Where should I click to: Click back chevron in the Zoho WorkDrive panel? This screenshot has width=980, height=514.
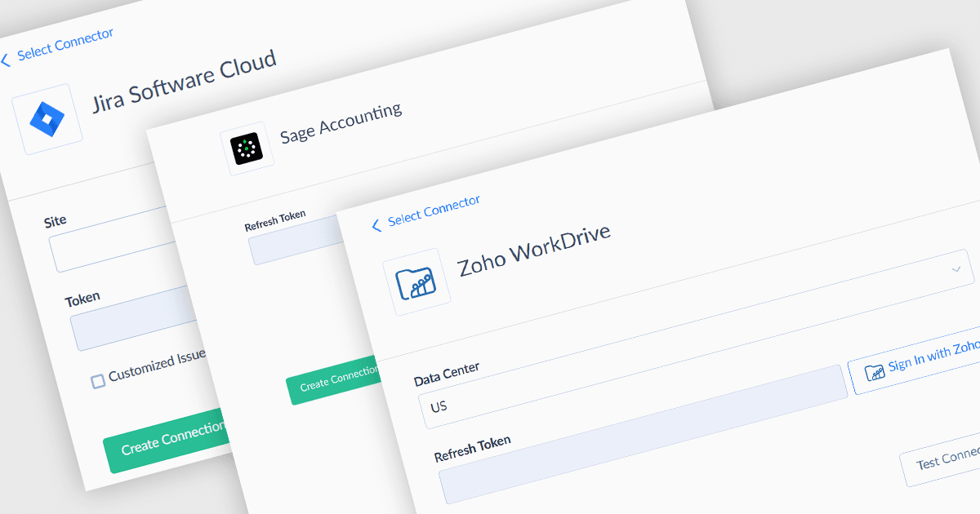(x=376, y=226)
